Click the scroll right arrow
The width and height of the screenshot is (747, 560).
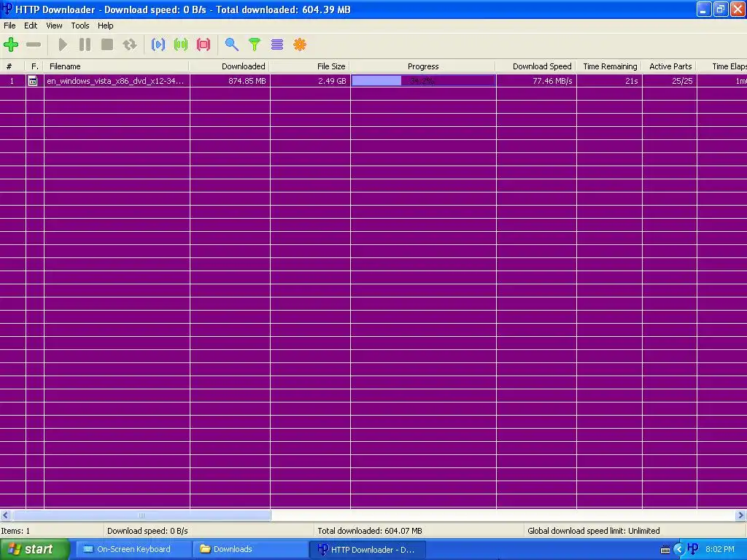pos(741,516)
